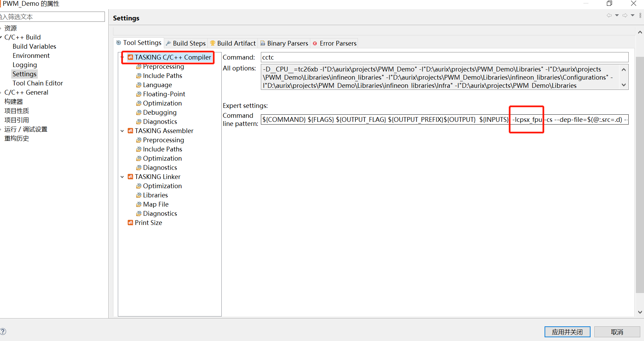Click the Command line pattern field

tap(444, 119)
